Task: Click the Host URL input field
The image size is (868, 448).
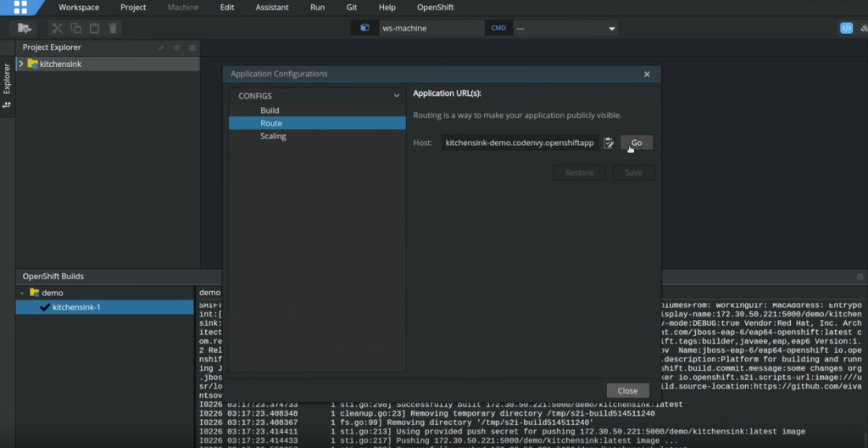Action: pyautogui.click(x=520, y=143)
